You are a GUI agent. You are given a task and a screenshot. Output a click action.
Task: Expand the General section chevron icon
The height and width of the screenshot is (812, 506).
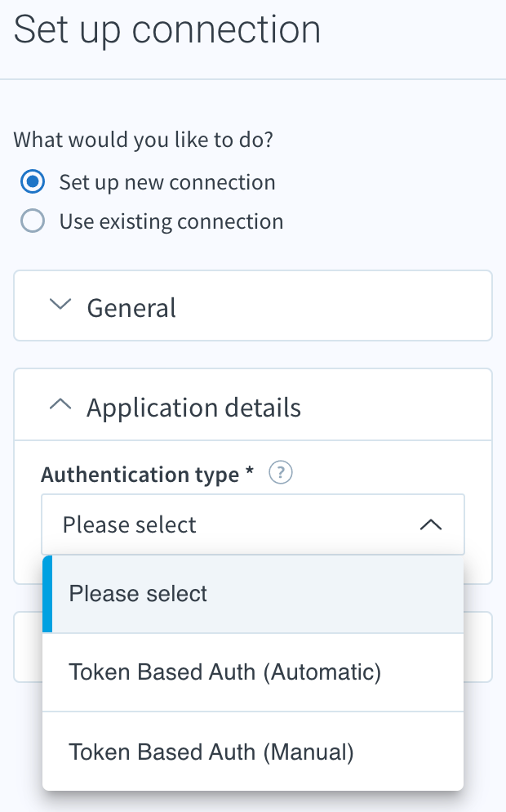tap(60, 304)
